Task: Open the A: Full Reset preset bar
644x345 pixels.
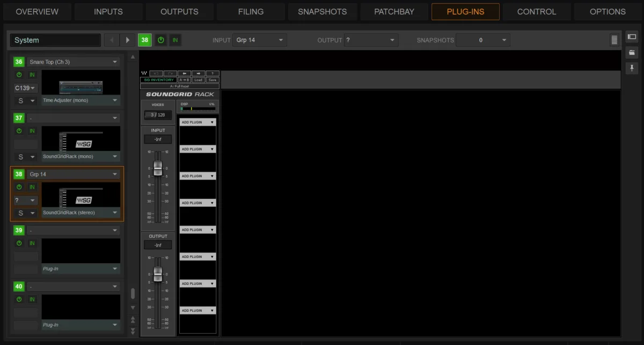Action: pyautogui.click(x=180, y=86)
